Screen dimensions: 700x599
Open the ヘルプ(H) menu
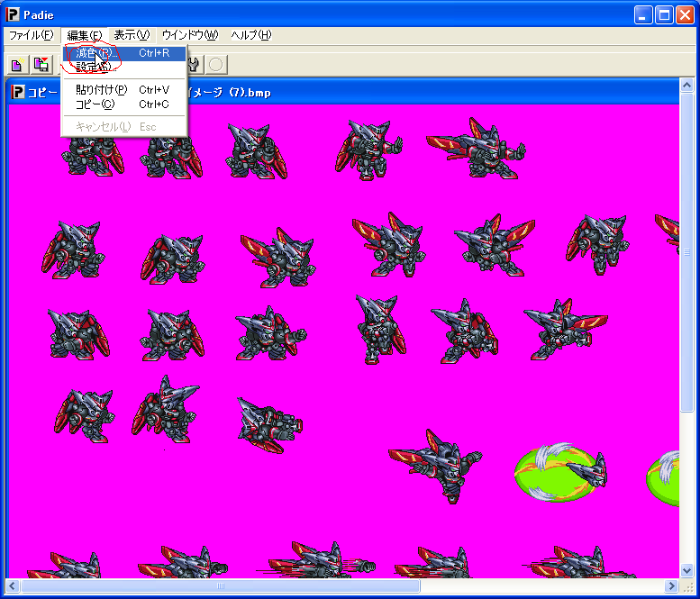250,35
